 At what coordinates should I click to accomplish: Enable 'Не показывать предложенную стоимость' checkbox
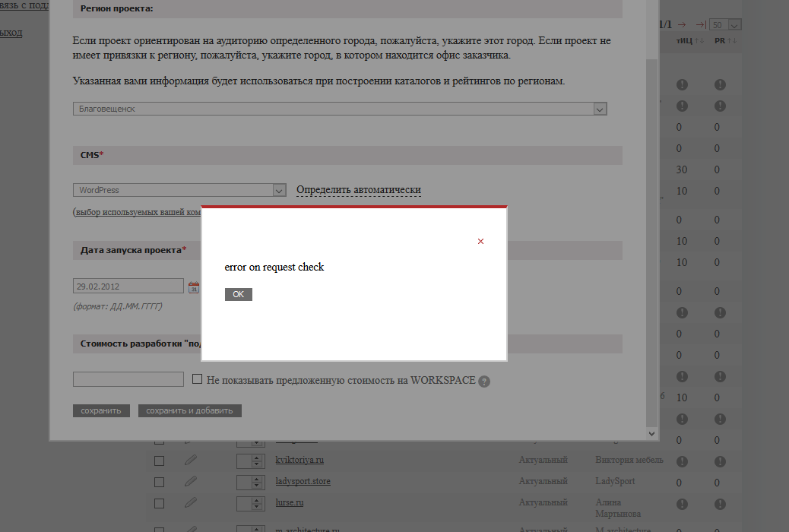(197, 379)
